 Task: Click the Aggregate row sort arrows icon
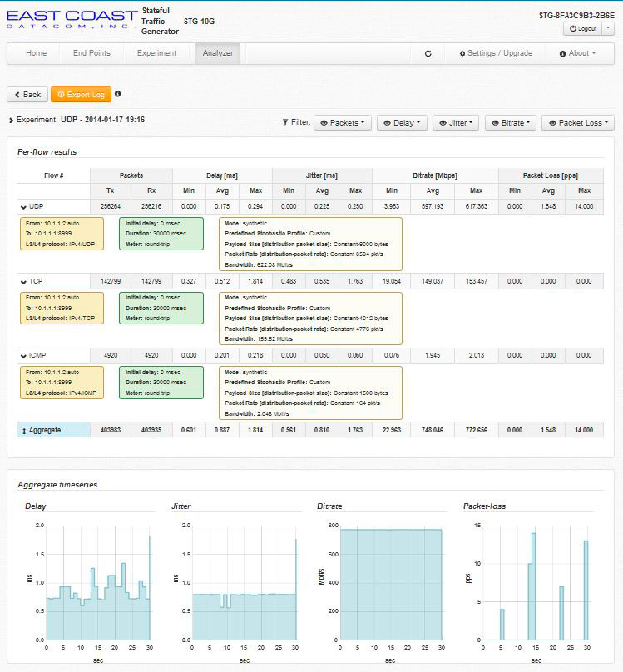click(23, 430)
